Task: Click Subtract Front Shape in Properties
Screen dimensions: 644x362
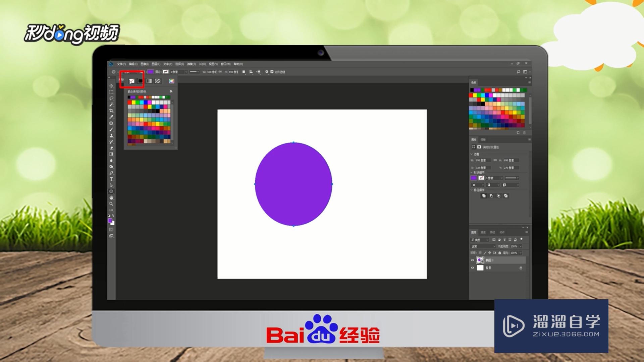Action: [491, 196]
